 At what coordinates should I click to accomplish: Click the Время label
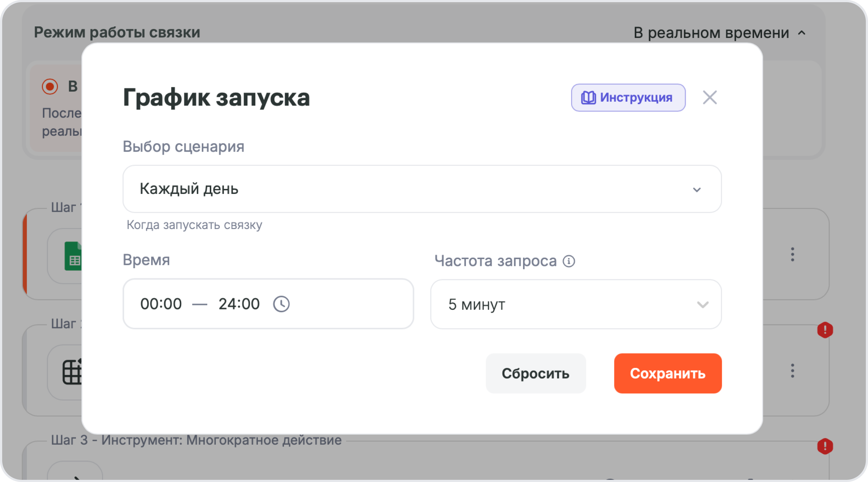pos(146,260)
